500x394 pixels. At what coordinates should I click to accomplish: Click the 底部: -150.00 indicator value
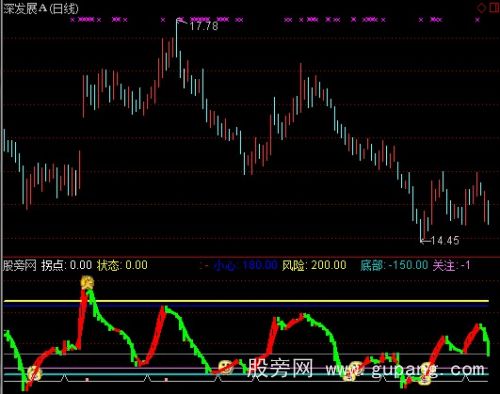click(x=394, y=265)
